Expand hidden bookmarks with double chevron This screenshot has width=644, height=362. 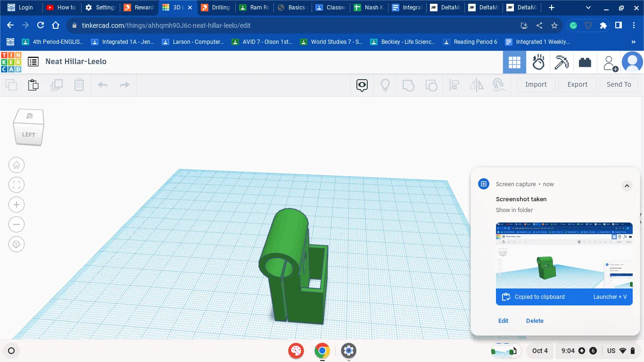click(x=633, y=42)
